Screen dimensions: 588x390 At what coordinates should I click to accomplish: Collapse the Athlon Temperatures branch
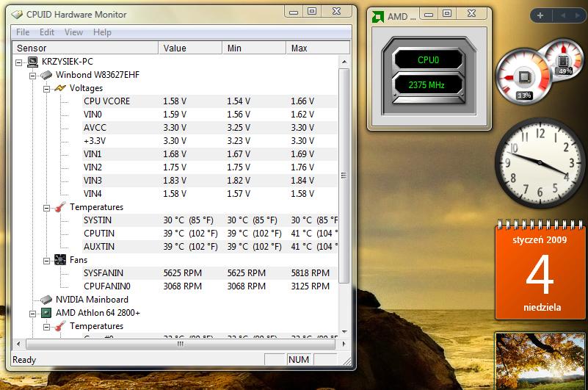tap(46, 327)
